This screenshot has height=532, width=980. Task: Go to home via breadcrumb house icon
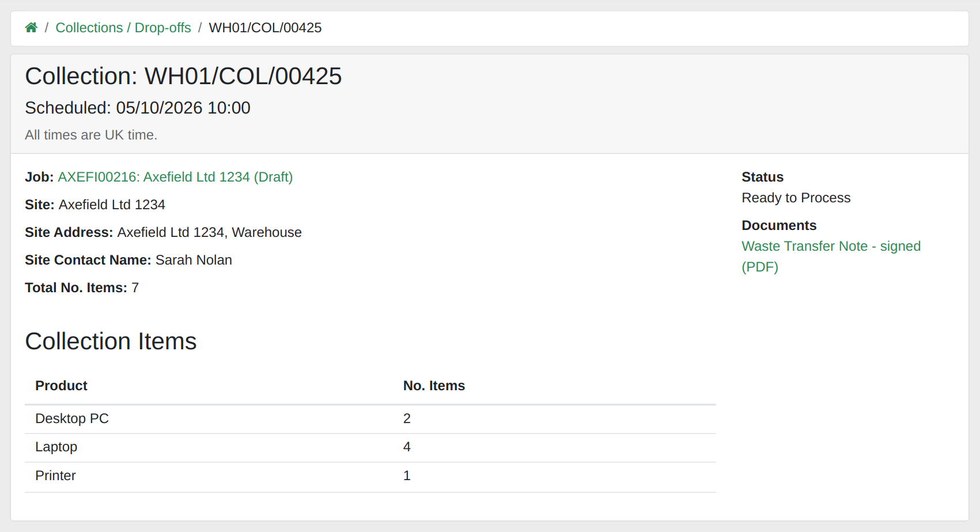coord(31,28)
